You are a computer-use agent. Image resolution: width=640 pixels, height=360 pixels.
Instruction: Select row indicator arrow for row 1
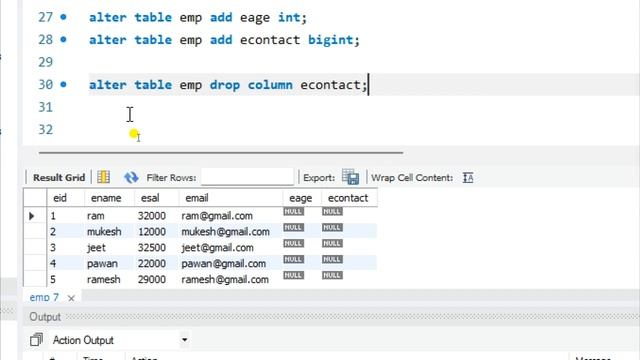pyautogui.click(x=32, y=216)
